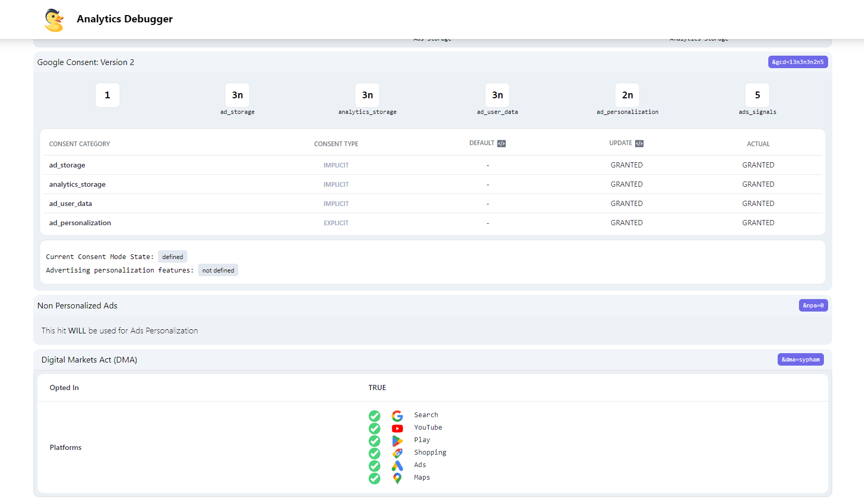
Task: Click the Google Maps platform icon
Action: pyautogui.click(x=397, y=478)
